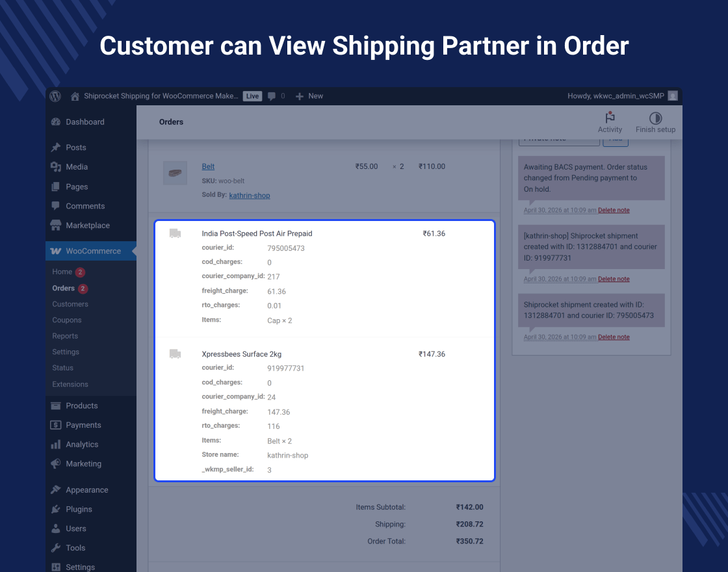Click the Settings sliders icon at sidebar bottom

(x=56, y=567)
